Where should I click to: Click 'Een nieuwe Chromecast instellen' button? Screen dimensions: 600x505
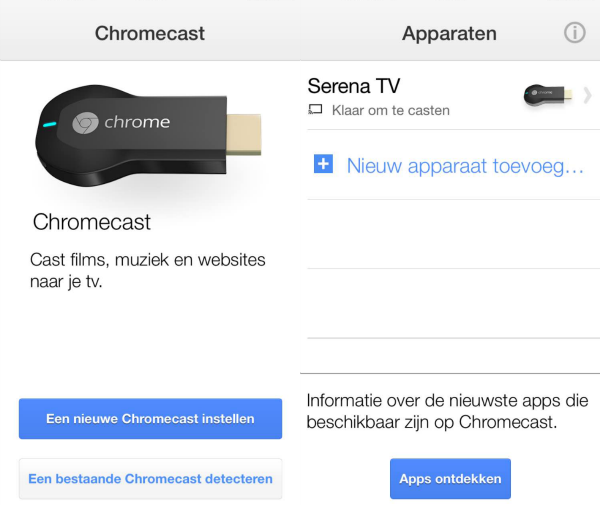coord(150,419)
